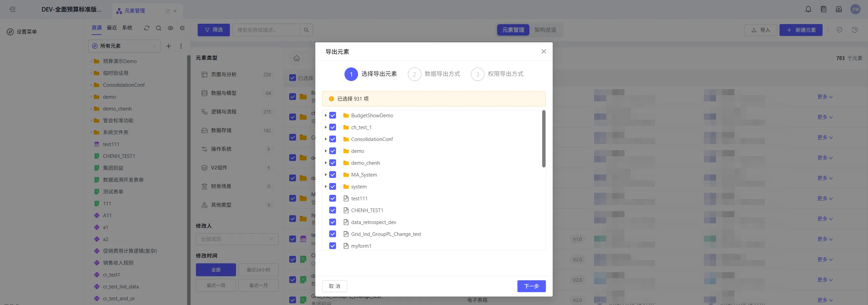Open the vertical three-dot menu beside 所有元素
Viewport: 868px width, 305px height.
tap(181, 46)
